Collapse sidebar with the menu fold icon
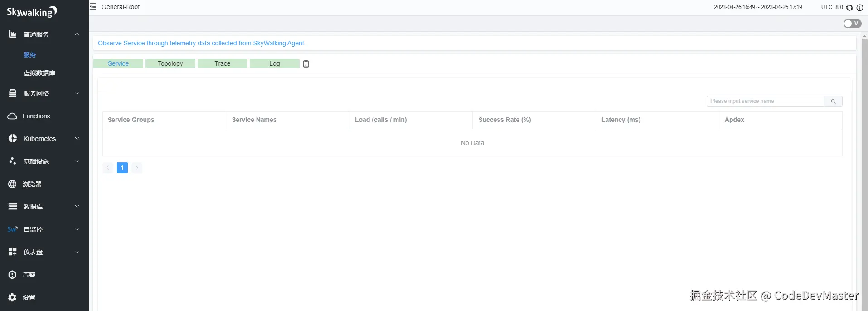 tap(93, 7)
